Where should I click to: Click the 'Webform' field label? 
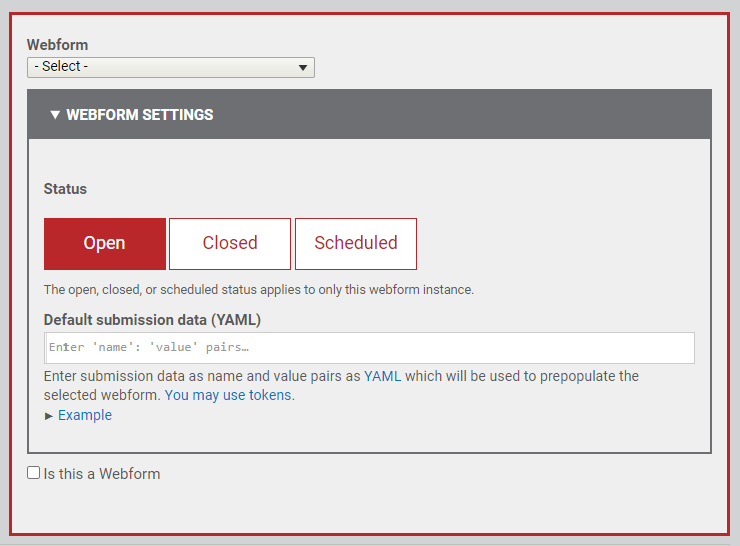pos(58,45)
